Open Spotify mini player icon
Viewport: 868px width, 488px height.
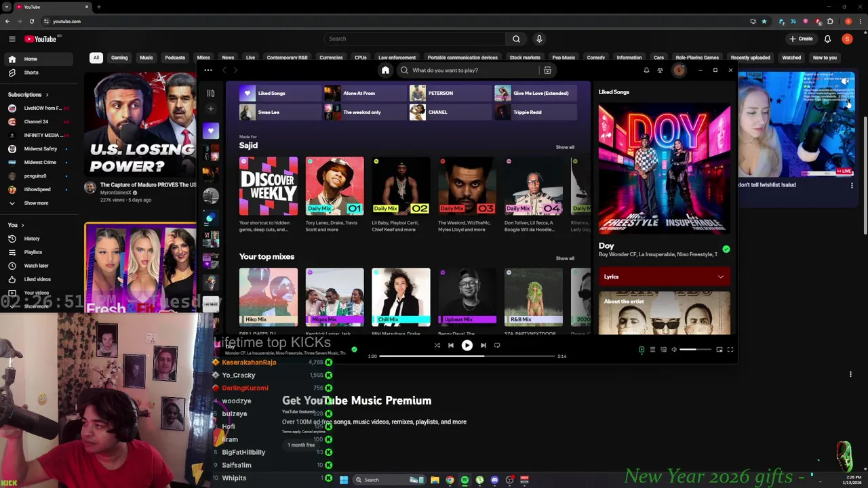(x=719, y=350)
